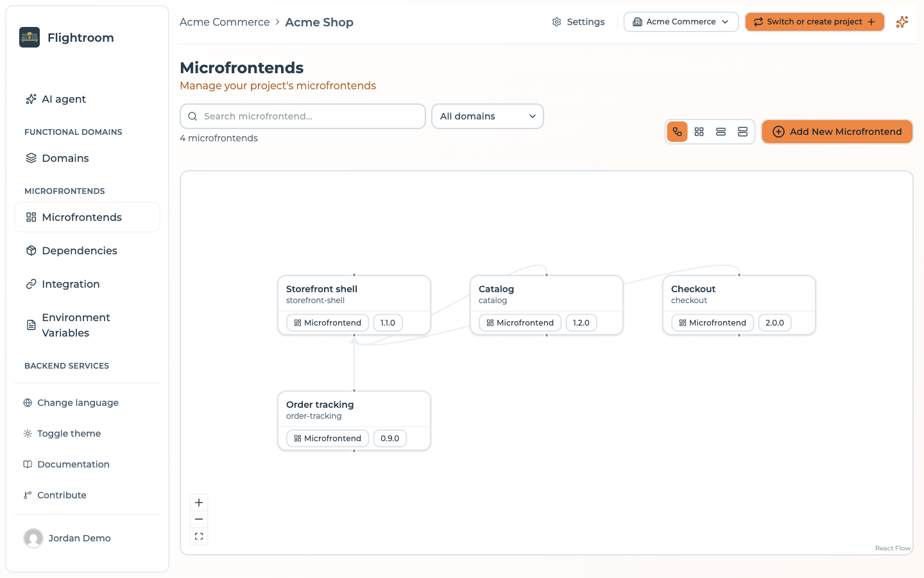924x578 pixels.
Task: Open Settings from the top bar
Action: coord(578,22)
